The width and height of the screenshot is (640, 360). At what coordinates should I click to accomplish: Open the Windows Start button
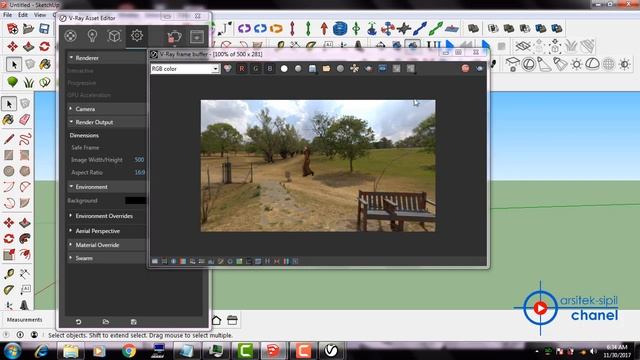pyautogui.click(x=13, y=351)
